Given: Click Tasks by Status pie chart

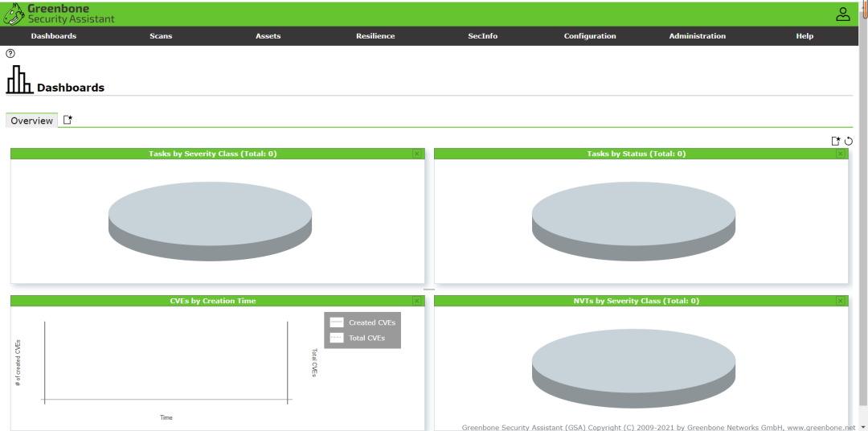Looking at the screenshot, I should 634,221.
